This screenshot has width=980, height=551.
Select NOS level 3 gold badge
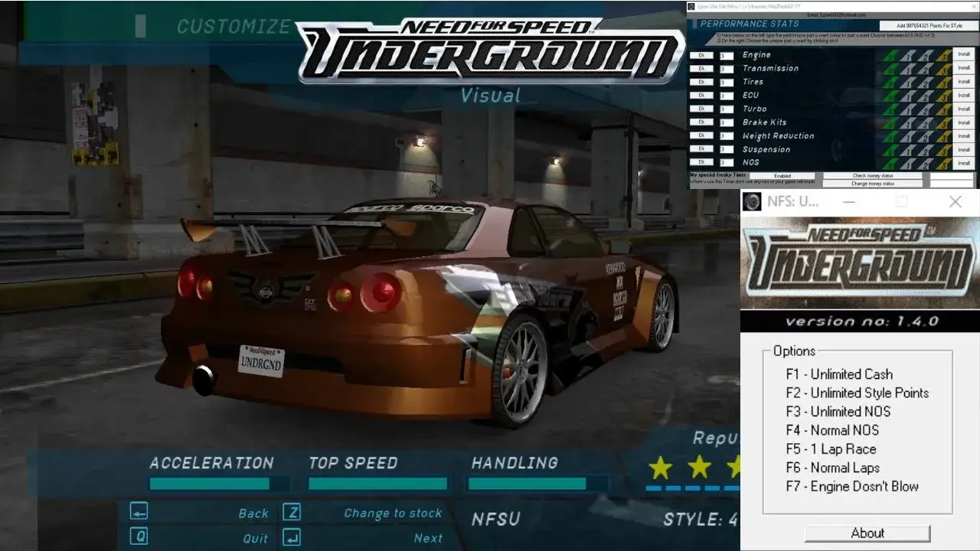pyautogui.click(x=944, y=163)
